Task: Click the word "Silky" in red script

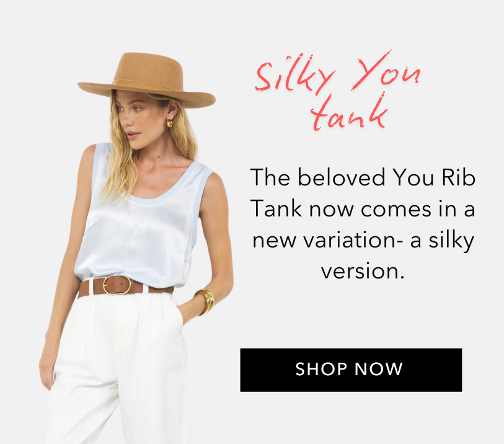Action: [x=295, y=75]
